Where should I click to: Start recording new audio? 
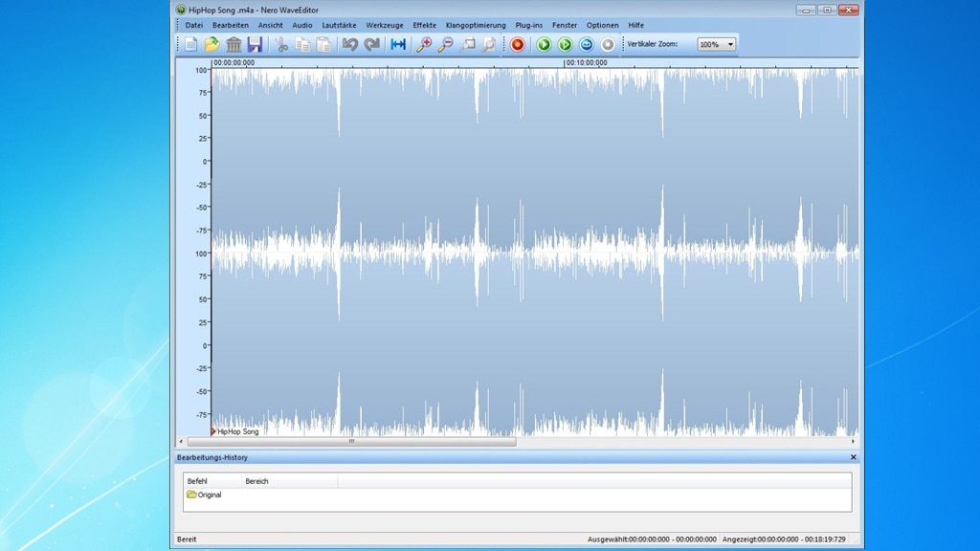[x=517, y=44]
